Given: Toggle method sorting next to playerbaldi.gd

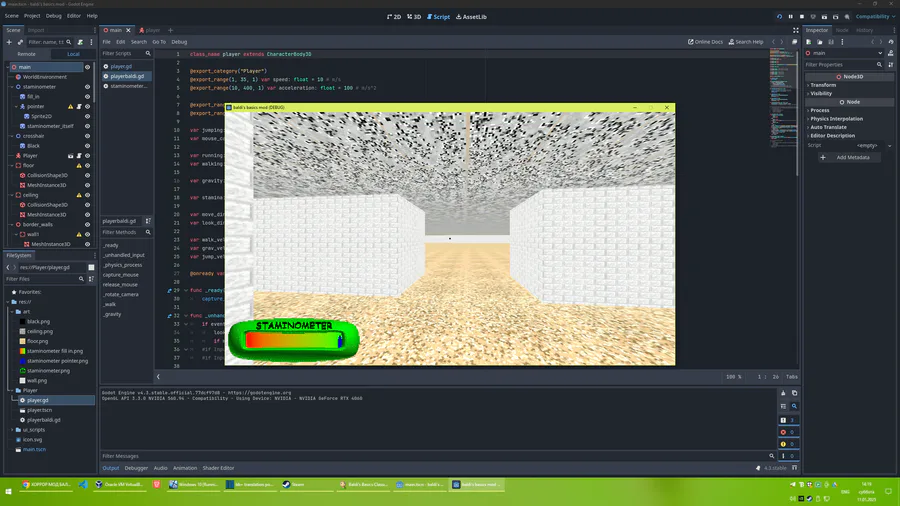Looking at the screenshot, I should click(148, 221).
